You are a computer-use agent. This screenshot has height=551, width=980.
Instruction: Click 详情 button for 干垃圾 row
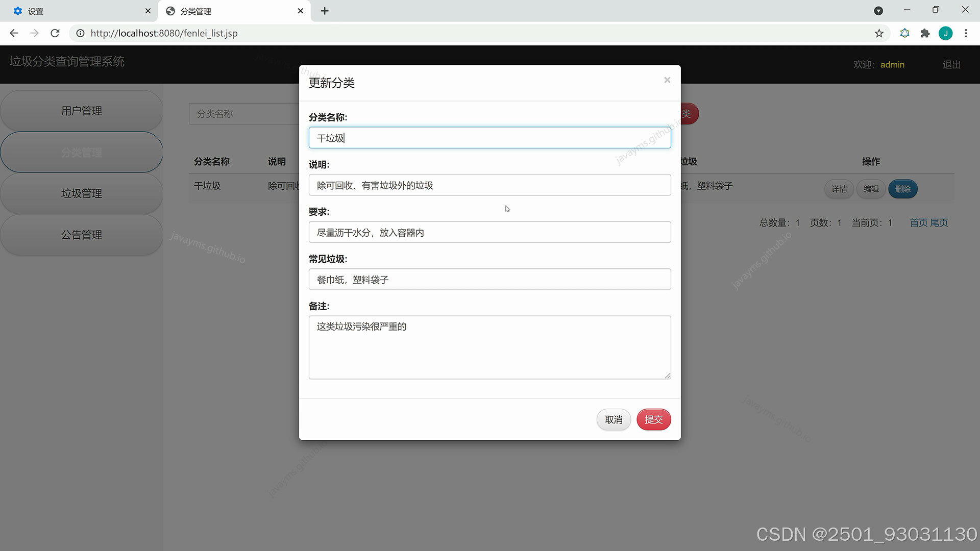[x=839, y=189]
